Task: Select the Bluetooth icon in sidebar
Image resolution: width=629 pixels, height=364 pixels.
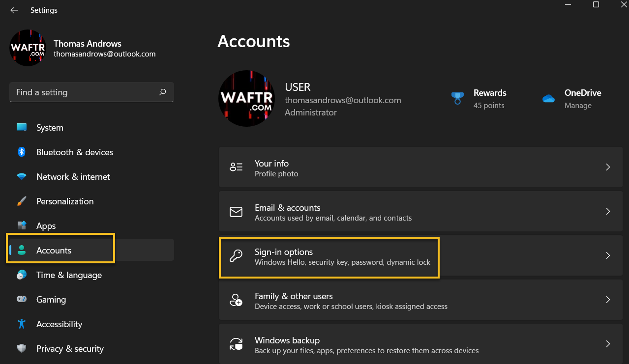Action: (x=22, y=152)
